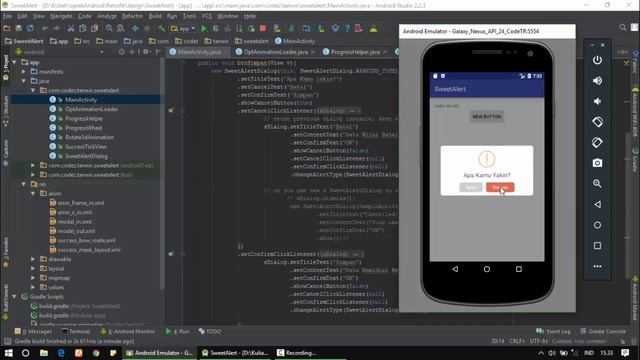Expand the drawable folder
Viewport: 640px width, 360px height.
pyautogui.click(x=33, y=259)
